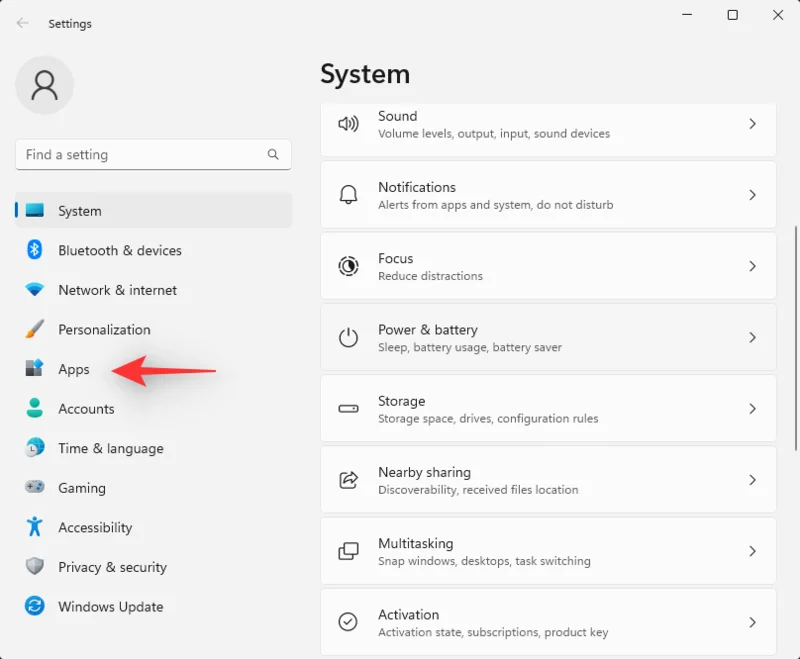Click the Notifications bell icon
Screen dimensions: 800x659
tap(347, 195)
